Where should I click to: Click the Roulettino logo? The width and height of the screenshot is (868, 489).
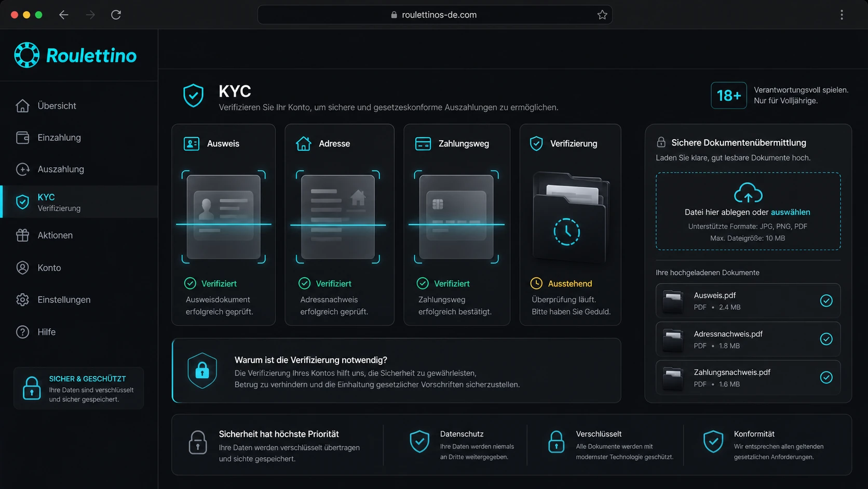[75, 55]
